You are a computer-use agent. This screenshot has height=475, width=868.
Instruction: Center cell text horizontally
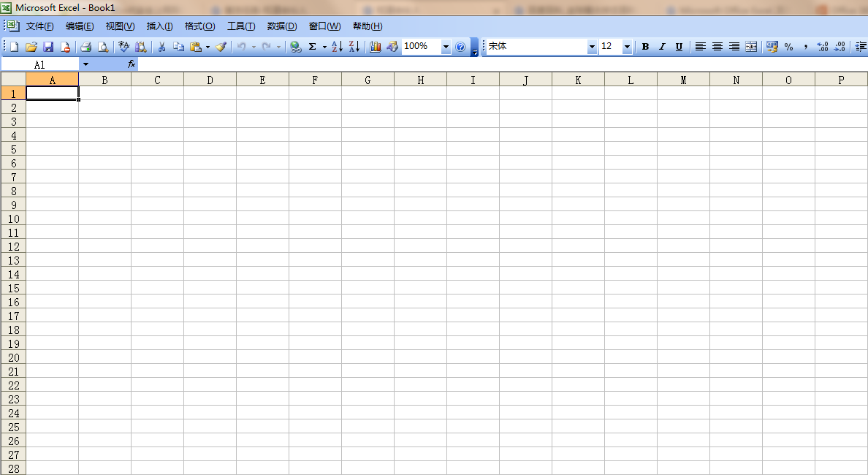(717, 47)
